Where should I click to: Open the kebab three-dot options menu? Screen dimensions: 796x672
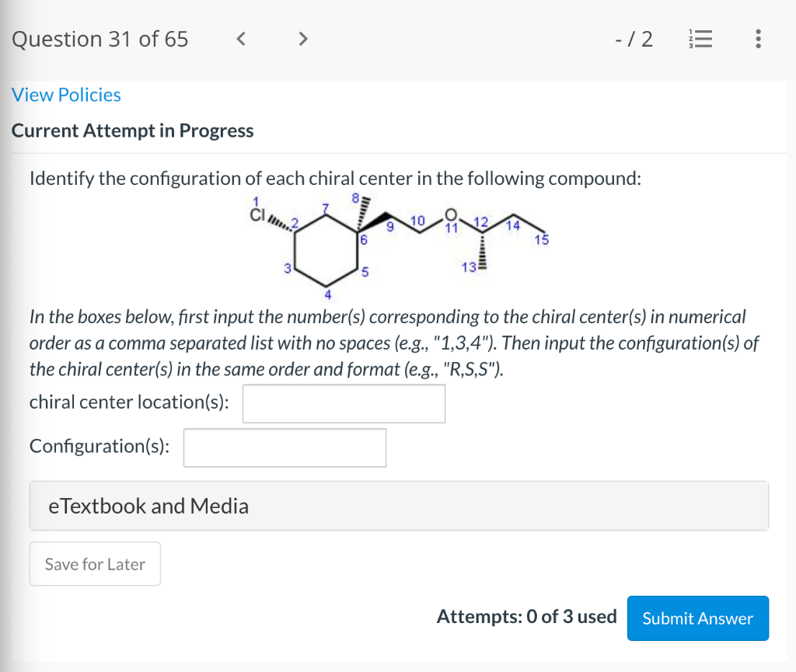click(758, 39)
